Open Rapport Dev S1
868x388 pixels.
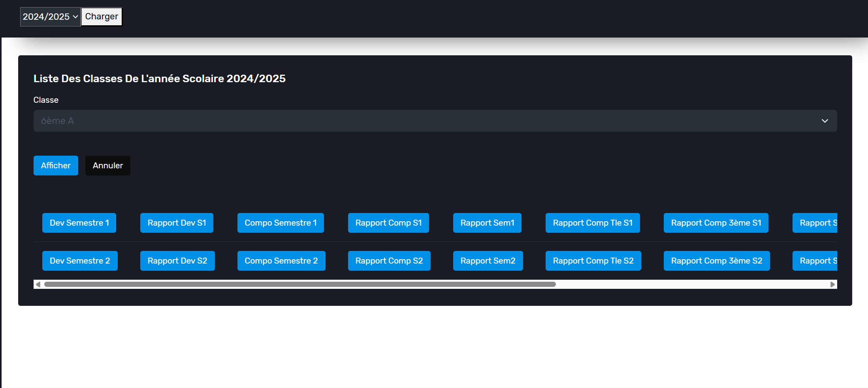point(177,223)
